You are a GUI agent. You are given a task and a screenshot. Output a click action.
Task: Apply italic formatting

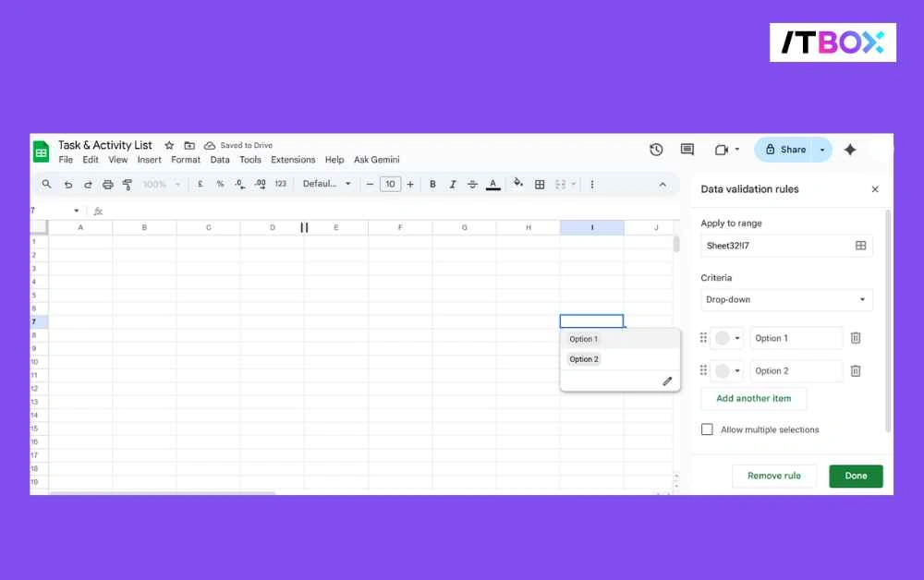tap(452, 184)
